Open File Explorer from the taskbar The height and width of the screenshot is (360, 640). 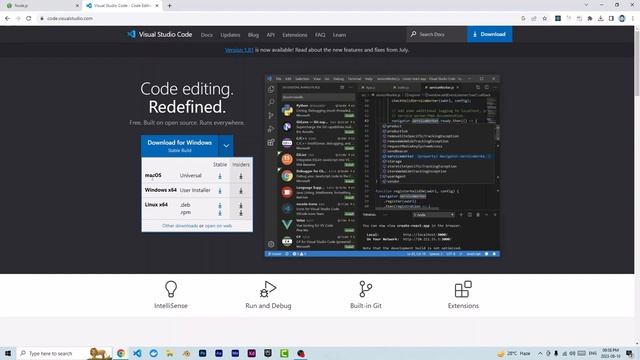170,353
